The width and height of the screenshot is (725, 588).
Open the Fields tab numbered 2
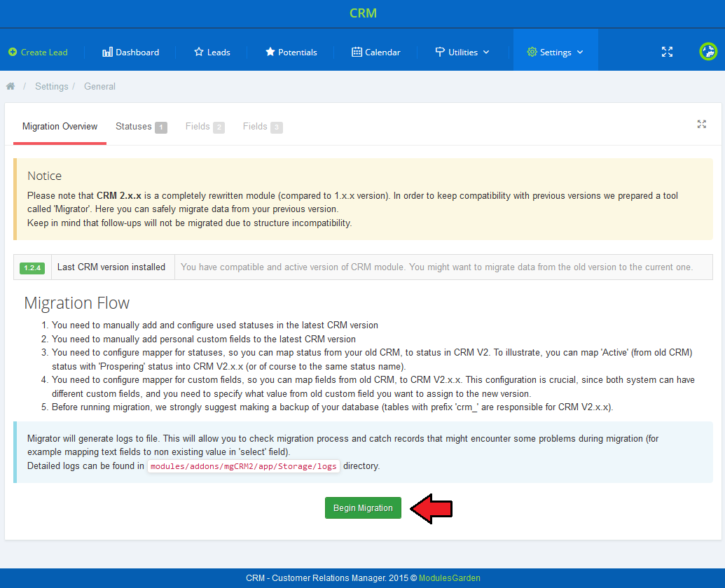coord(205,127)
